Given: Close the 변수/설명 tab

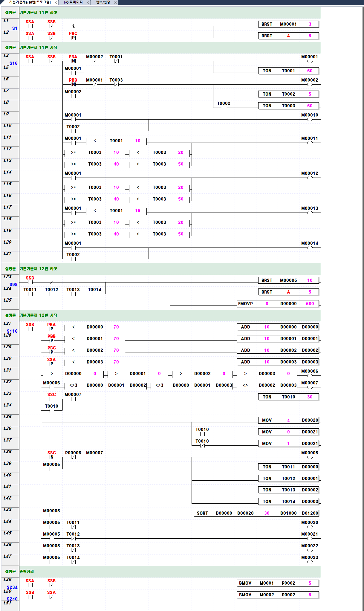Looking at the screenshot, I should coord(115,3).
